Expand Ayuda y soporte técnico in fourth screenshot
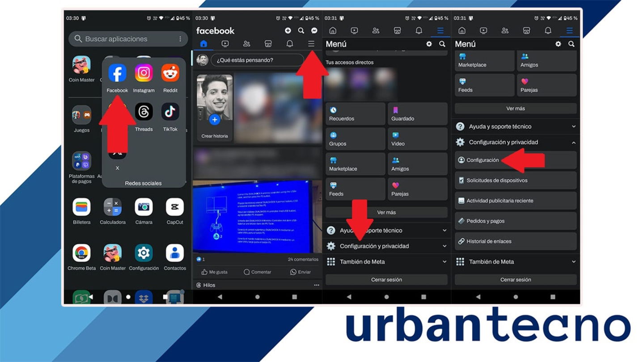Image resolution: width=644 pixels, height=362 pixels. click(516, 126)
